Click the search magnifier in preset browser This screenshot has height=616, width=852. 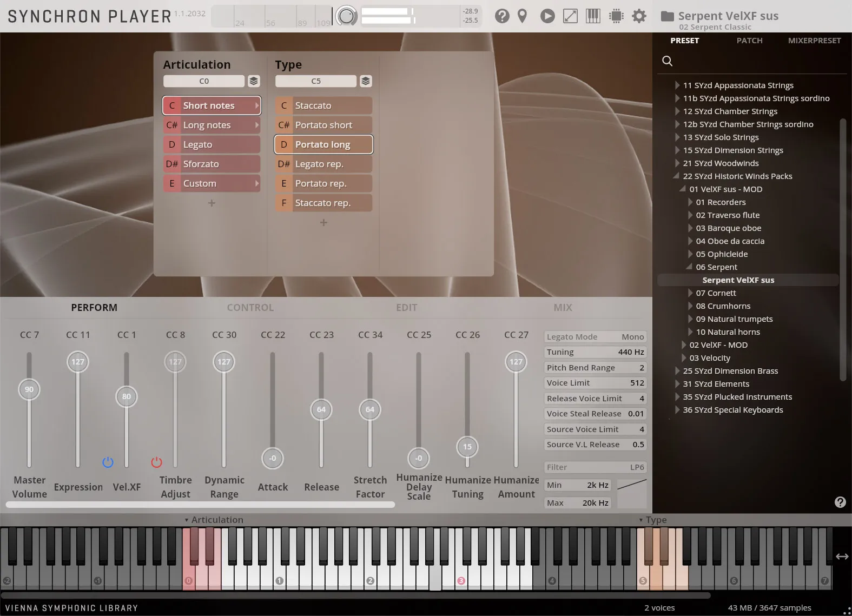[668, 61]
